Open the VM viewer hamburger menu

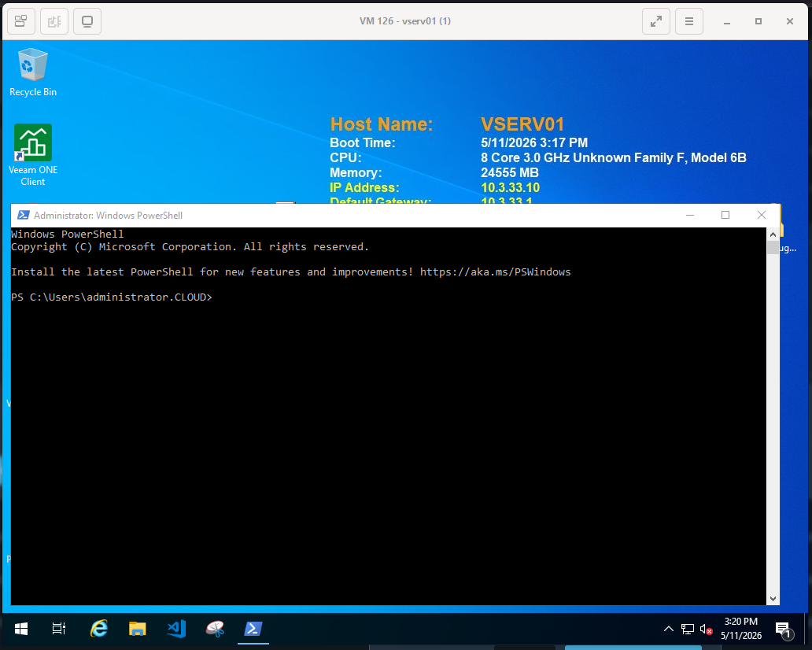click(688, 21)
